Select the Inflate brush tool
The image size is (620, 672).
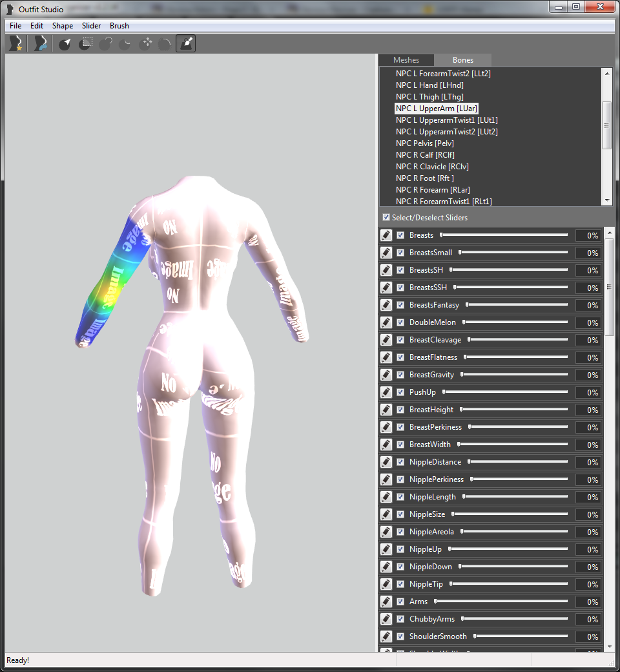(x=105, y=44)
